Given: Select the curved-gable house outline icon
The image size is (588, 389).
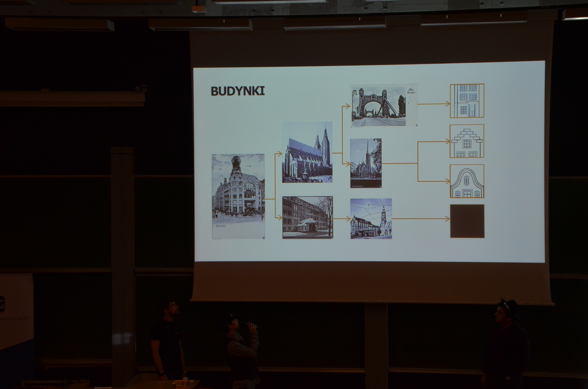Looking at the screenshot, I should (x=467, y=181).
